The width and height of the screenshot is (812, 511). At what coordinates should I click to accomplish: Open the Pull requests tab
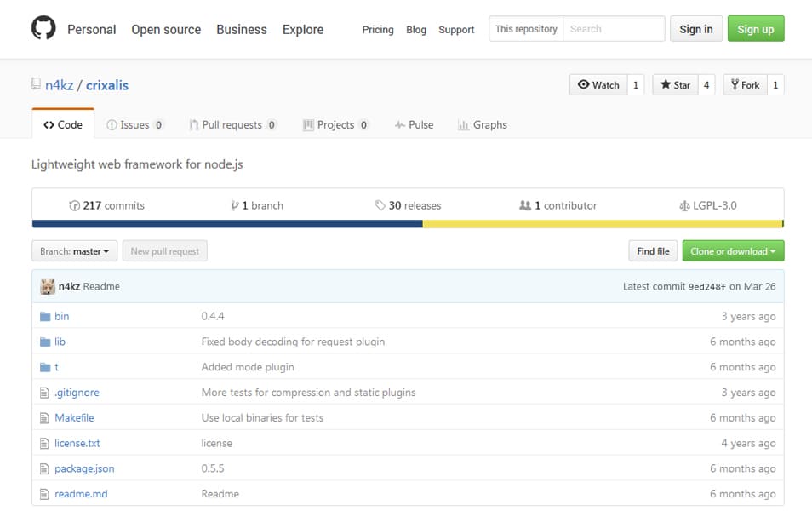point(232,124)
